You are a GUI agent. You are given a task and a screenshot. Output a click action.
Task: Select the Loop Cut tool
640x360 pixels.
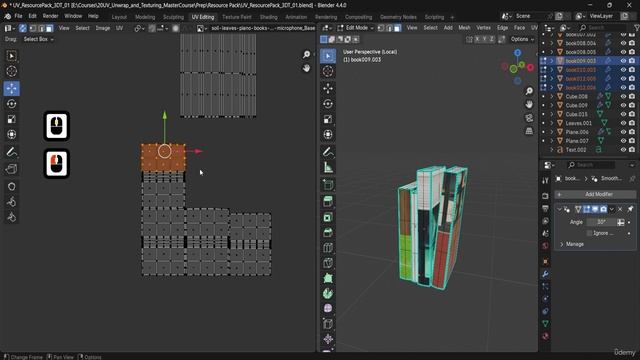pos(328,248)
